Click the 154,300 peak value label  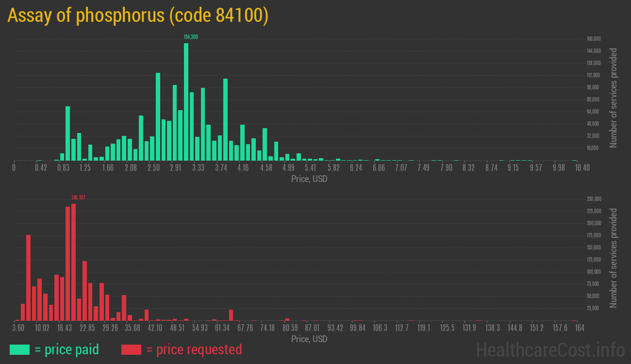tap(191, 37)
